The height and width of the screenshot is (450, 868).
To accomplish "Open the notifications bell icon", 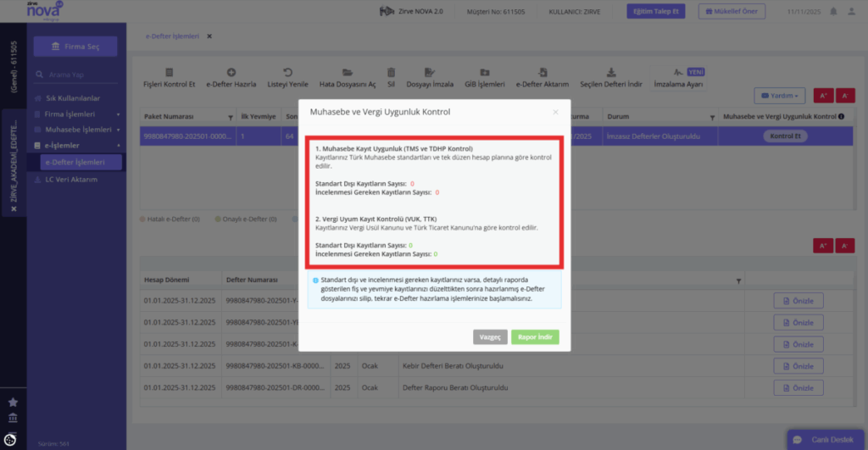I will pos(833,11).
